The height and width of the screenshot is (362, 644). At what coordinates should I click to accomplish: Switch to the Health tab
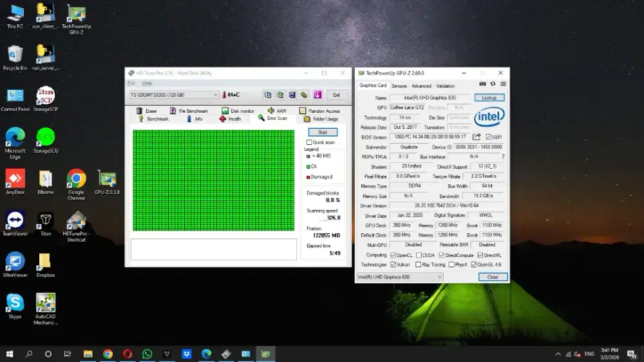pos(231,119)
